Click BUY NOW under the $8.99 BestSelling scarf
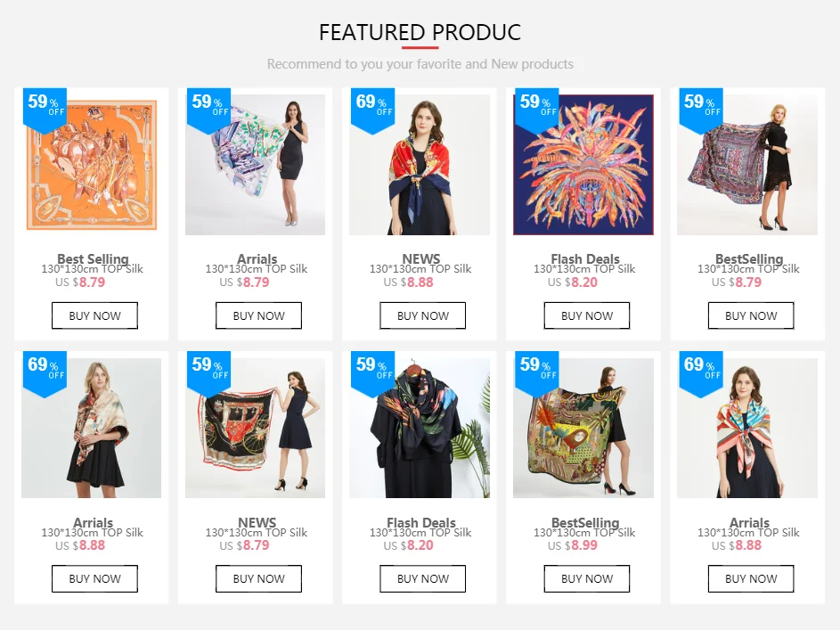 click(x=587, y=578)
